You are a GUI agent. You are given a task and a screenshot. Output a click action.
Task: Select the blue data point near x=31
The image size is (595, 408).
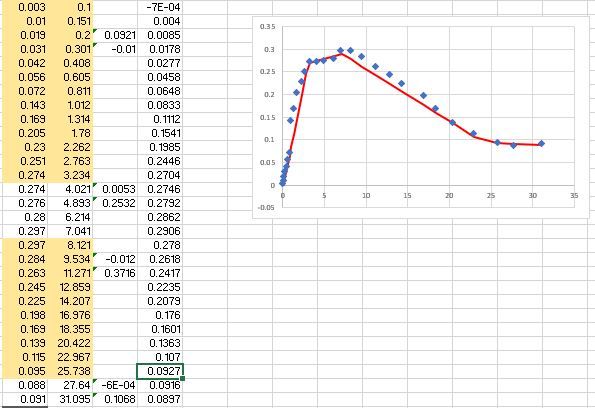(541, 143)
